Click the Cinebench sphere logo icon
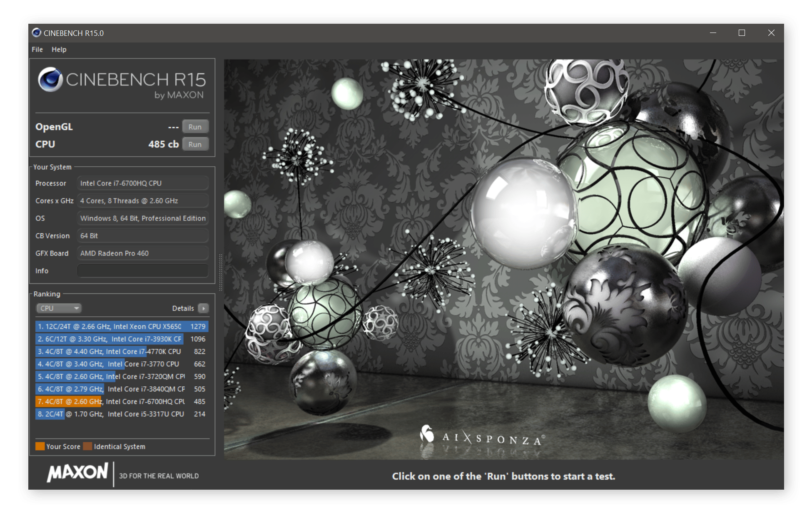812x518 pixels. pyautogui.click(x=50, y=80)
